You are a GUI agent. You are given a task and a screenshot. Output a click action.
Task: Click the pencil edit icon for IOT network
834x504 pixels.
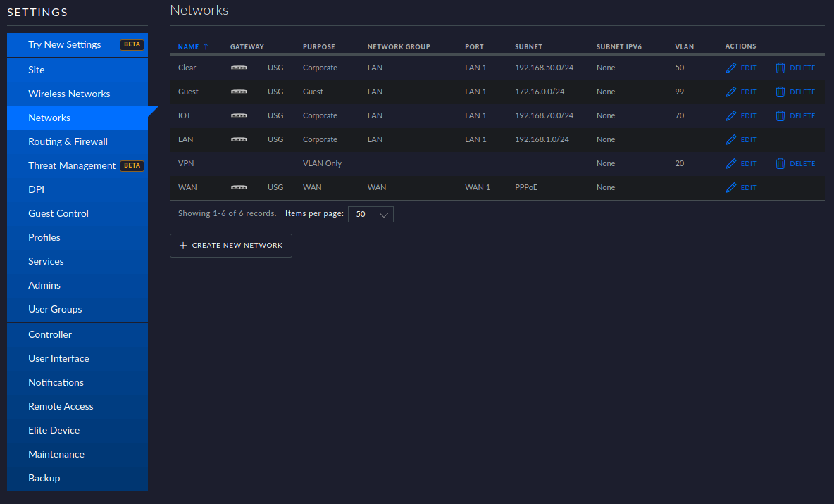tap(731, 116)
